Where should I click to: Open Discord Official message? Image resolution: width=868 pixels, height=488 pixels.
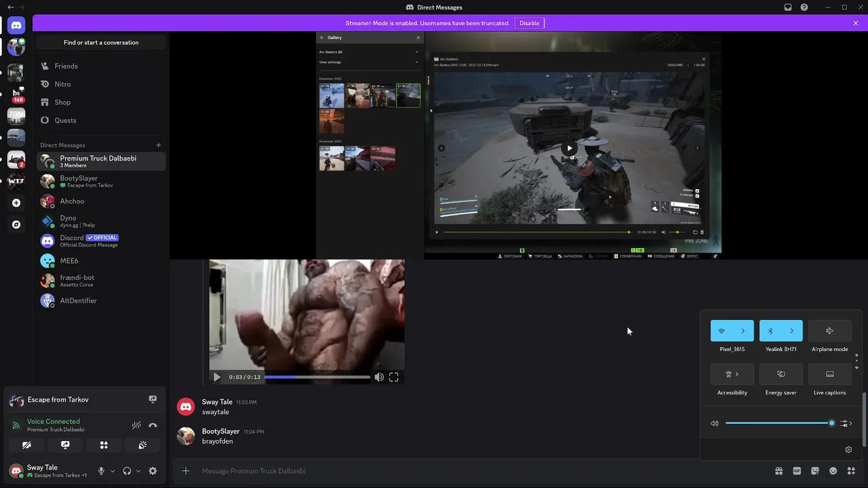tap(101, 241)
